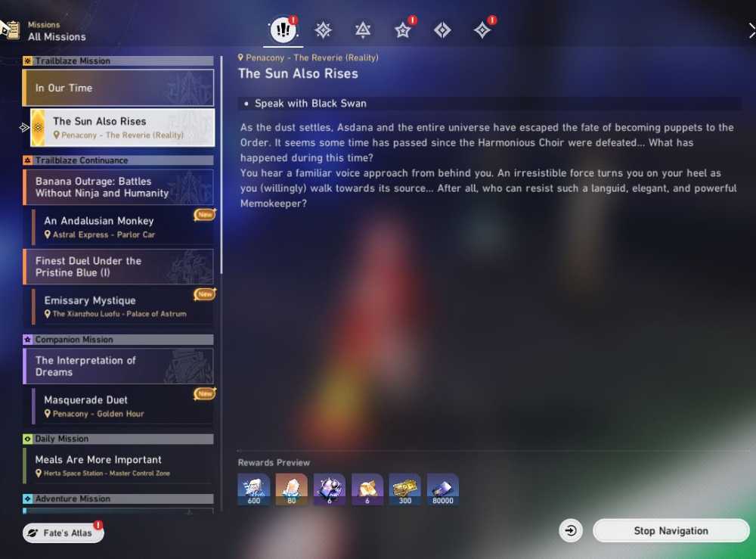Click the New badge on Emissary Mystique
Screen dimensions: 756x559
coord(205,294)
